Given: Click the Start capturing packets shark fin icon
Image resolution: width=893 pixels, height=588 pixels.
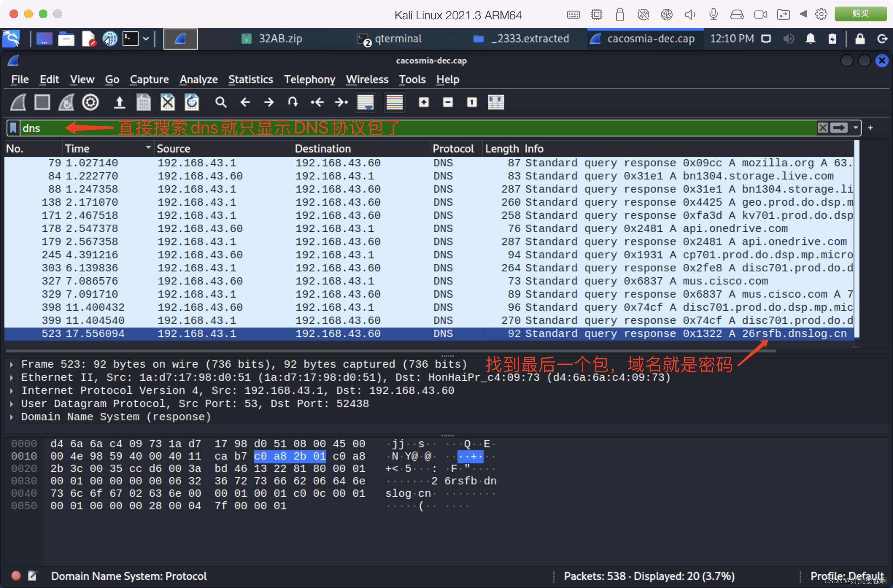Looking at the screenshot, I should (18, 102).
